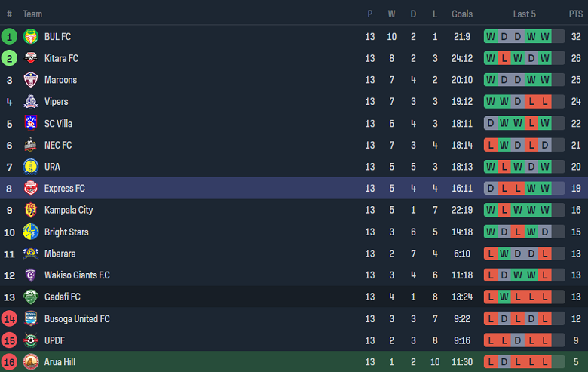Open the Express FC team link

(64, 189)
